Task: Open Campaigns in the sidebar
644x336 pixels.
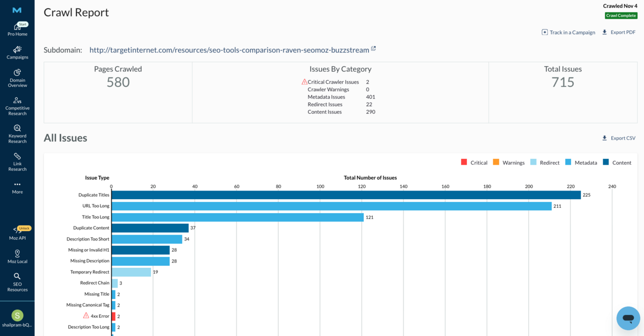Action: pyautogui.click(x=17, y=53)
